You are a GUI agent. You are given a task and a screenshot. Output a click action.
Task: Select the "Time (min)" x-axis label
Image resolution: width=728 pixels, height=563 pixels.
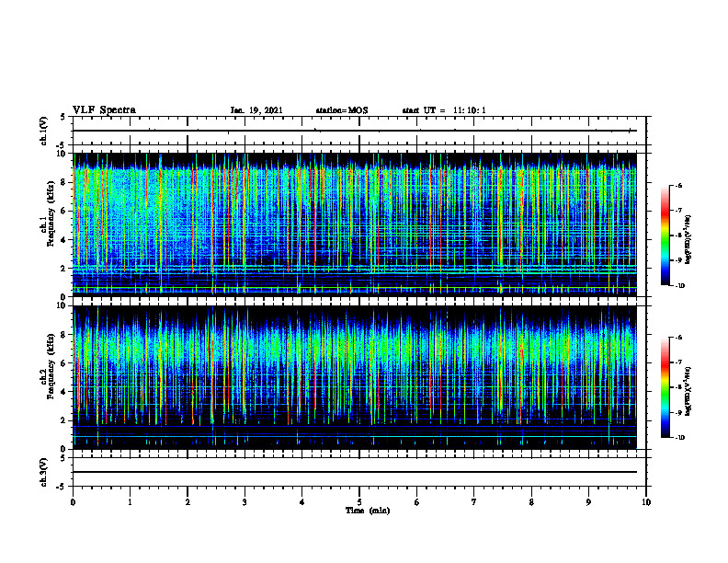click(x=368, y=511)
